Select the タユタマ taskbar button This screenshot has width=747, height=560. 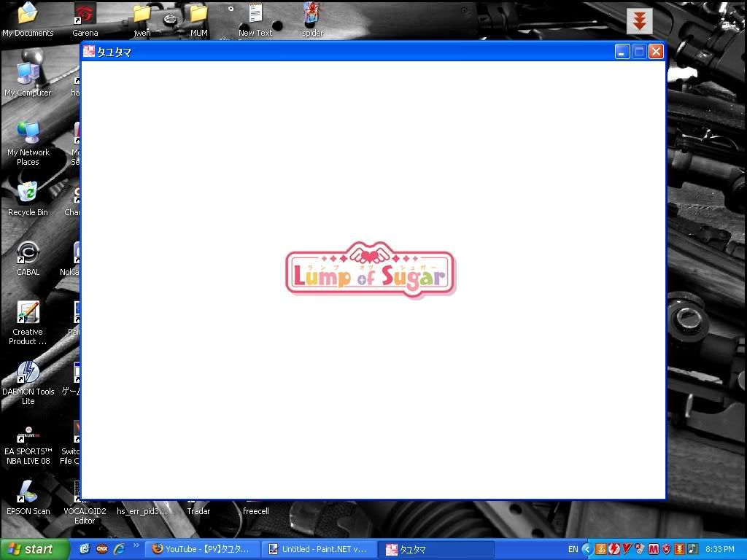[436, 549]
